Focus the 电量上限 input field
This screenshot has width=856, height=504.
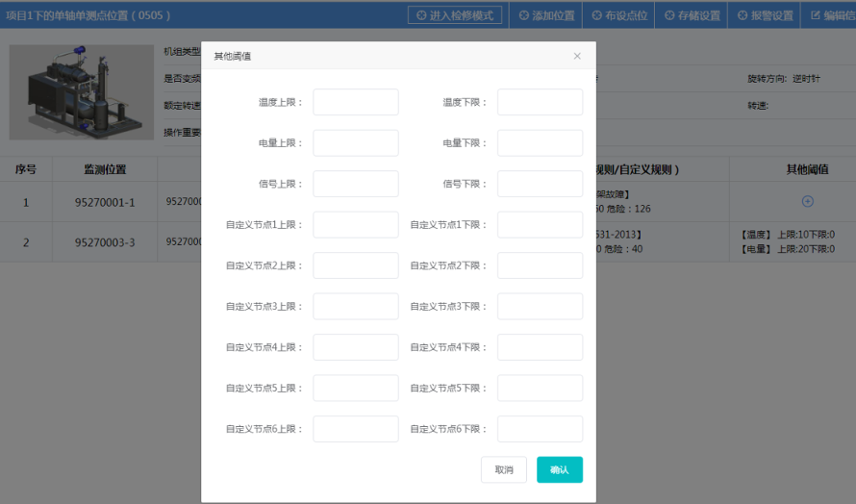(x=356, y=143)
